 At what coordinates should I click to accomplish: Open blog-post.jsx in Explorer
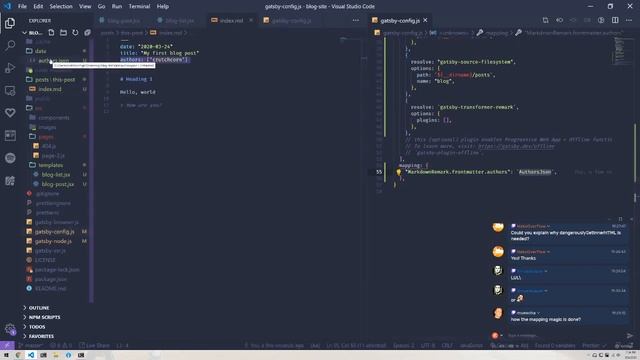[58, 184]
